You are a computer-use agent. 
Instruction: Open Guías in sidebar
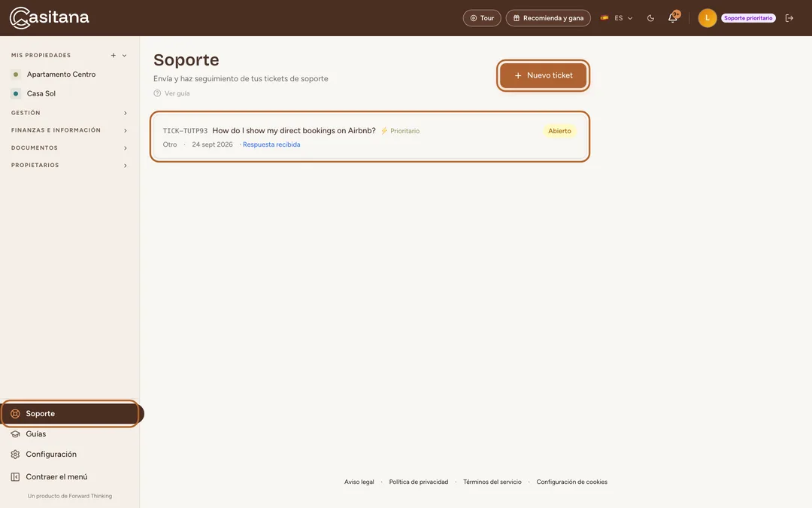coord(36,434)
